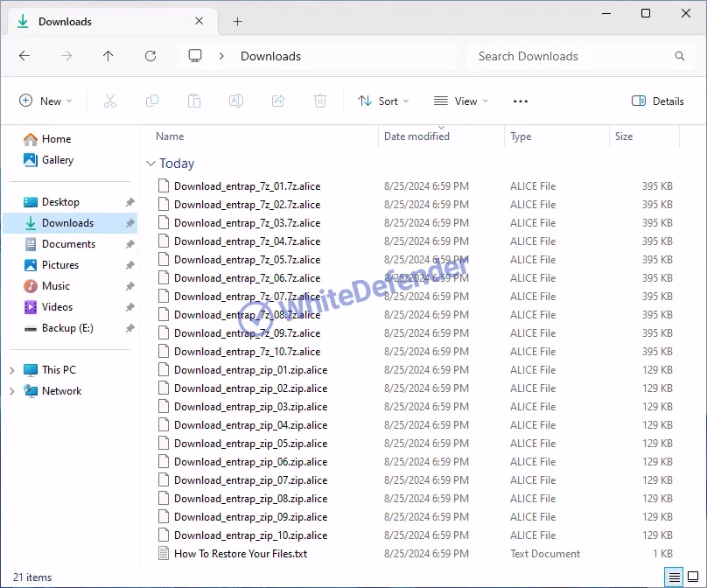This screenshot has width=707, height=588.
Task: Open the View dropdown menu
Action: [x=461, y=101]
